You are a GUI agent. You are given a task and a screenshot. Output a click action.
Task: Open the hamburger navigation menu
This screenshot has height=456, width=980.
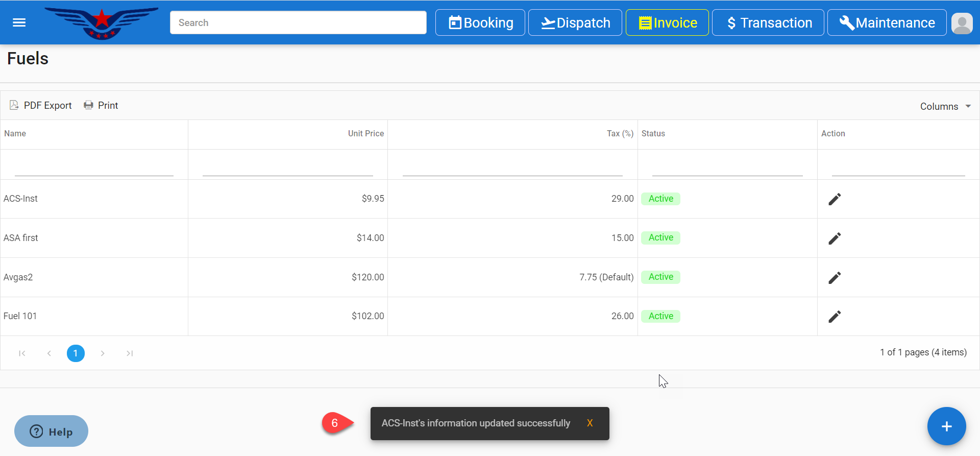pos(19,22)
